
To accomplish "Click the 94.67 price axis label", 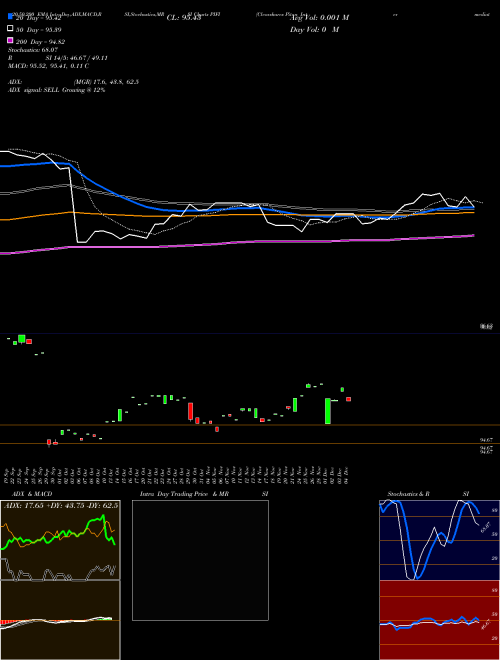I will 486,440.
